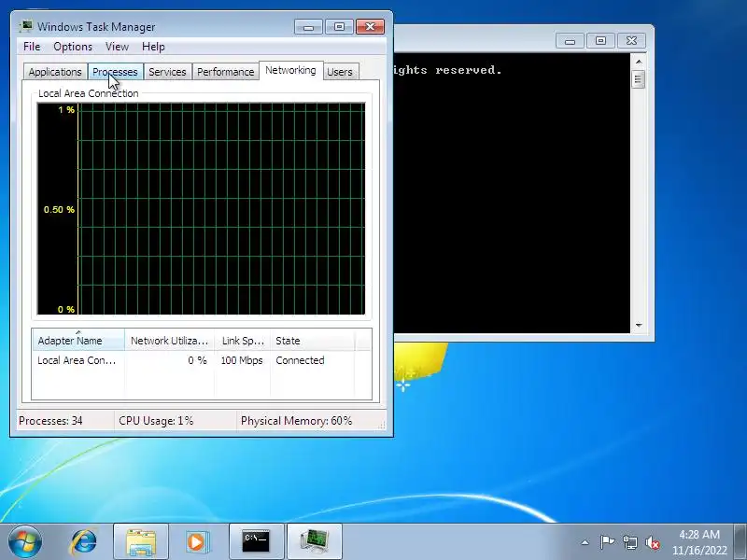Screen dimensions: 747x560
Task: Click the muted volume tray icon
Action: pyautogui.click(x=652, y=542)
